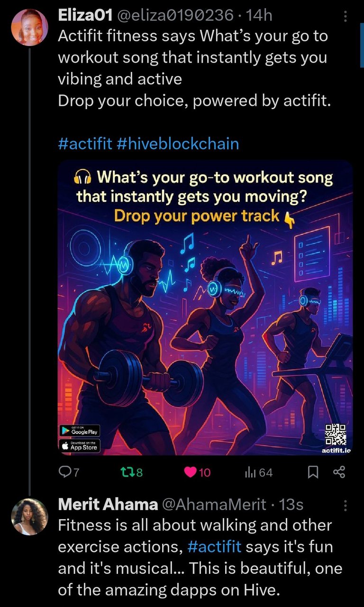View analytics showing 64 views
364x607 pixels.
[259, 472]
